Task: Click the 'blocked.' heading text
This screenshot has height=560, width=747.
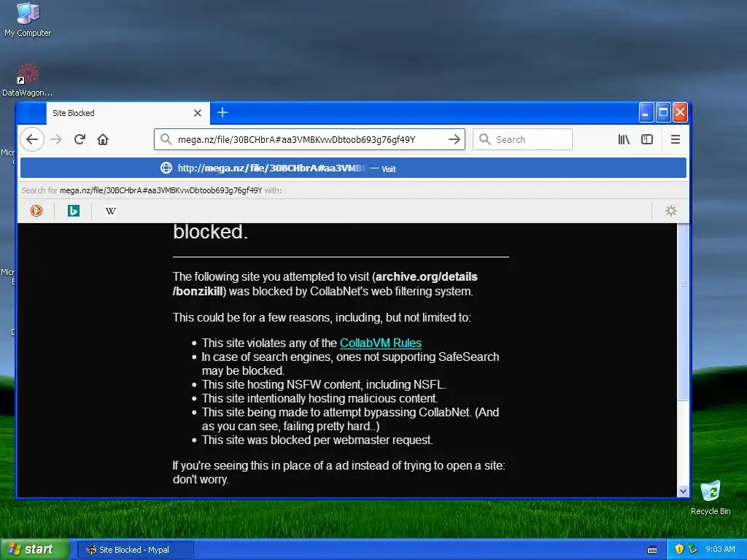Action: click(211, 232)
